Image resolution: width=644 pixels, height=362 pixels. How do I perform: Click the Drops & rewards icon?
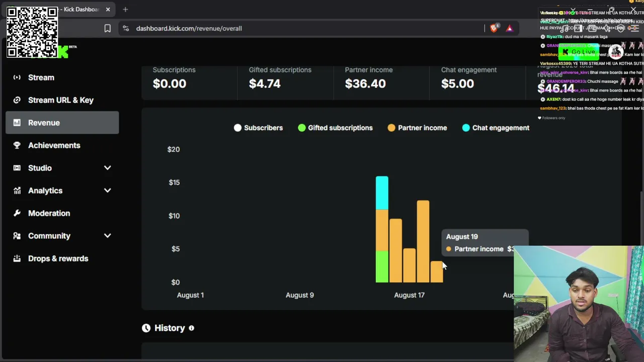tap(17, 258)
